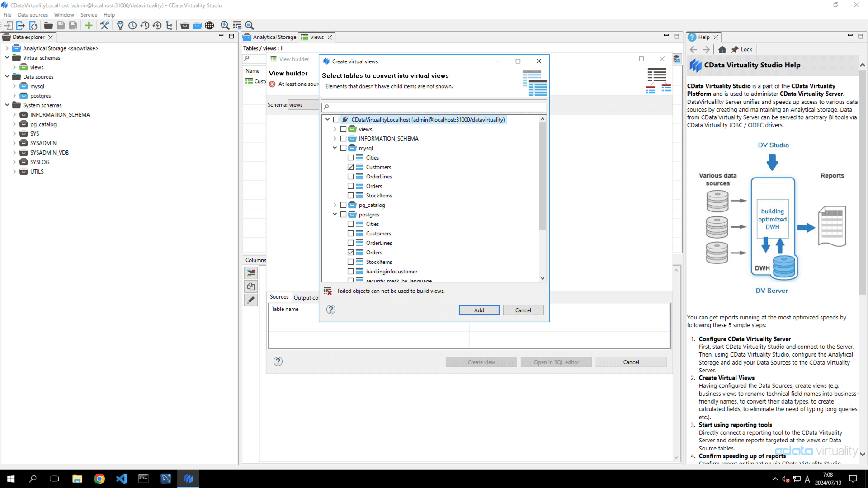Select the clock/scheduler icon in the toolbar
This screenshot has height=488, width=868.
[x=132, y=25]
